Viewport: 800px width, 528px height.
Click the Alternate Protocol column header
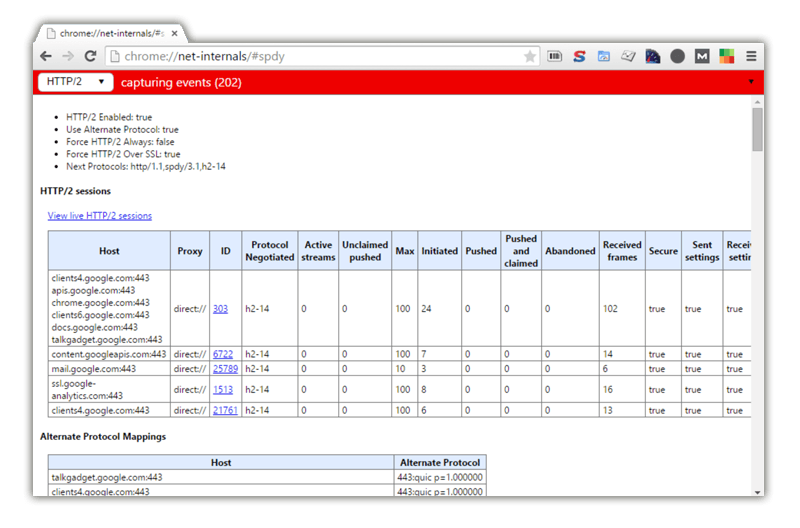[440, 463]
